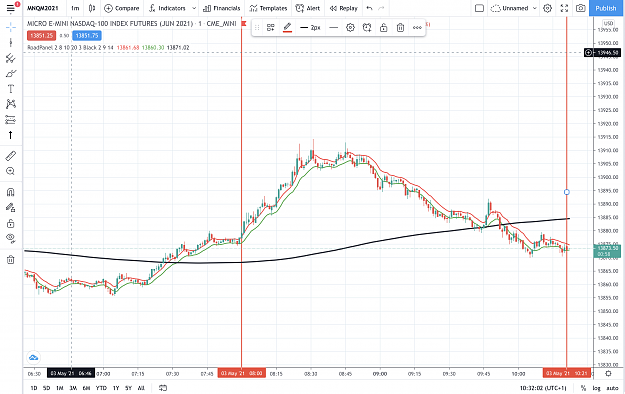
Task: Open the Financials menu
Action: point(222,8)
